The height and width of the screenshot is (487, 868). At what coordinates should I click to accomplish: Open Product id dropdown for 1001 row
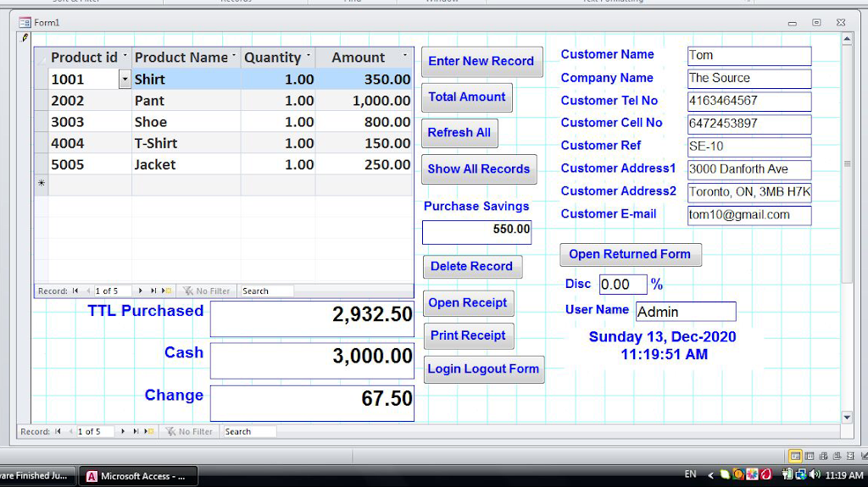(125, 80)
